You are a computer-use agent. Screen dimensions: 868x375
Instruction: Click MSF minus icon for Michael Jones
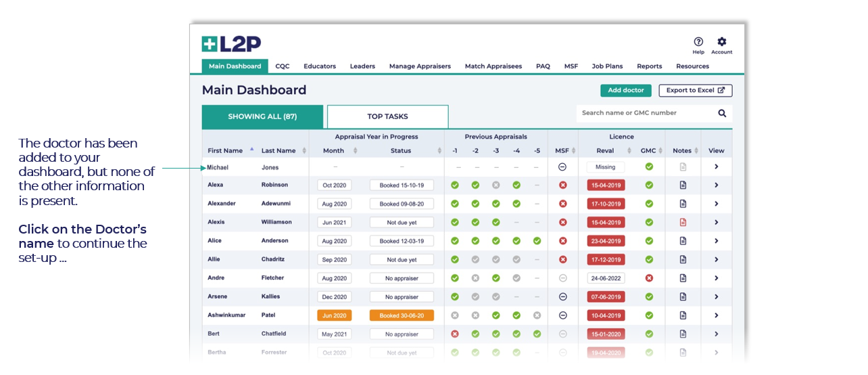pos(562,167)
